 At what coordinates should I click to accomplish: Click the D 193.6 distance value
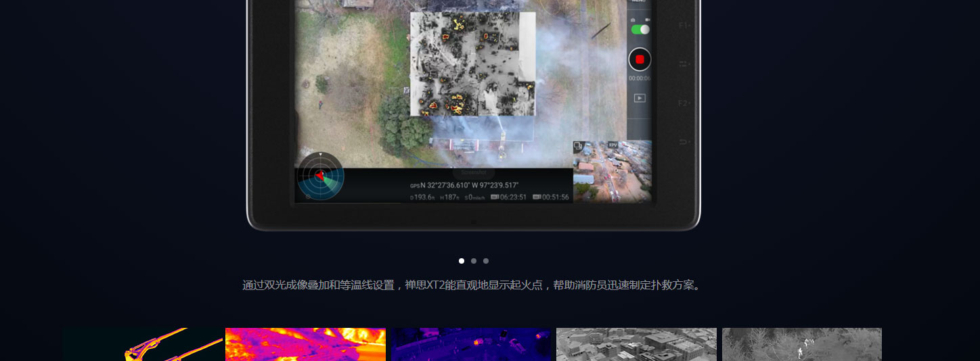coord(422,197)
